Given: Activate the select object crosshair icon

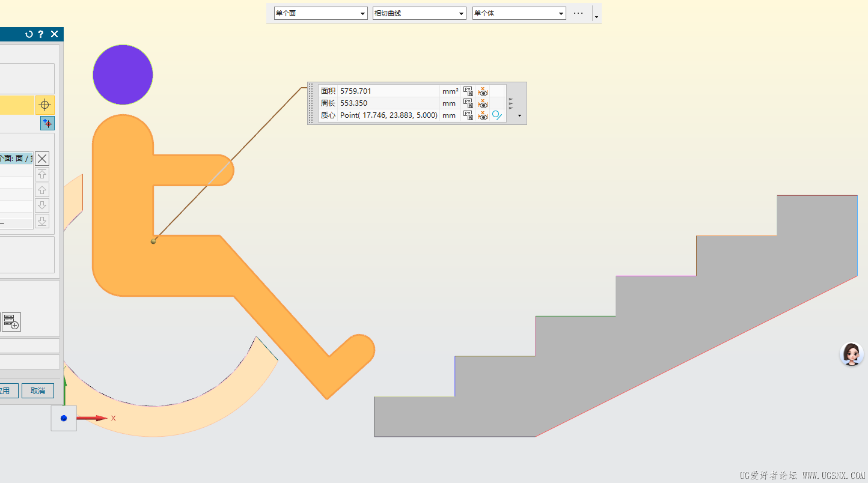Looking at the screenshot, I should pyautogui.click(x=44, y=105).
